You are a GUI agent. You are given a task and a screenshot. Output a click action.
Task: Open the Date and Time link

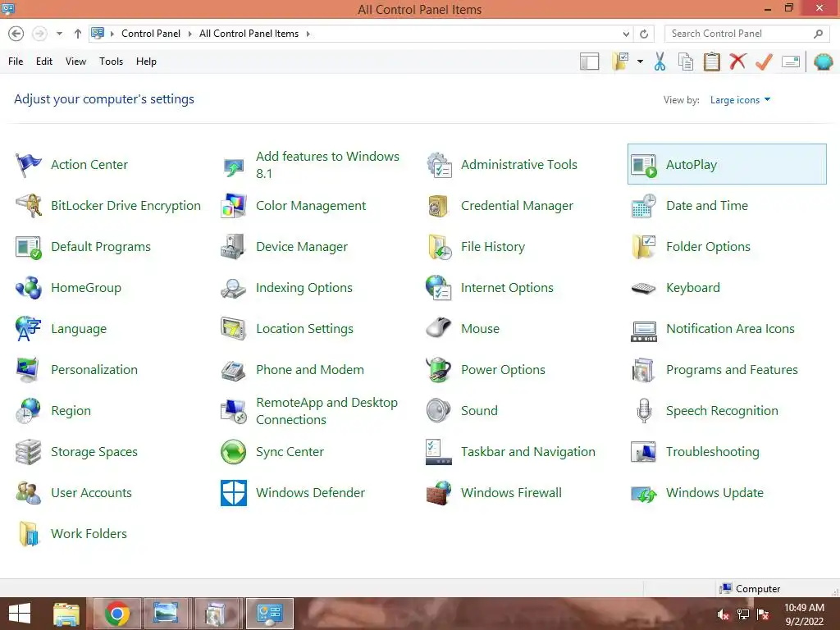pos(706,206)
